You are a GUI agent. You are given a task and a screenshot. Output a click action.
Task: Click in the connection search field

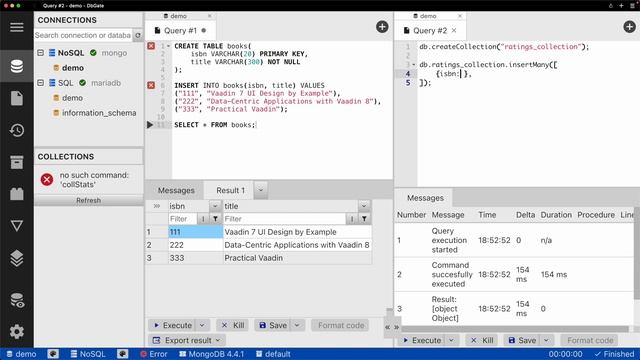[x=83, y=36]
